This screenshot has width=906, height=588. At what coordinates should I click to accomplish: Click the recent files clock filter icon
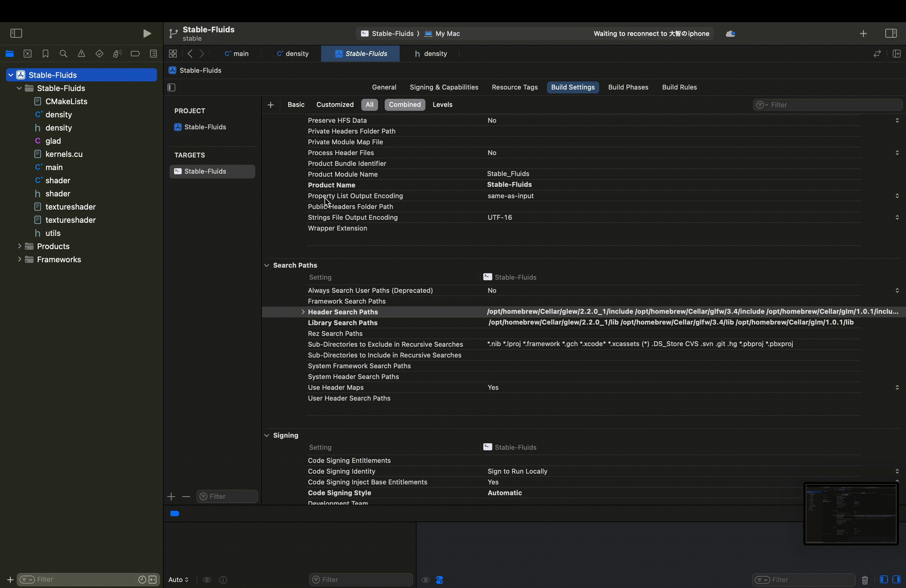tap(142, 579)
